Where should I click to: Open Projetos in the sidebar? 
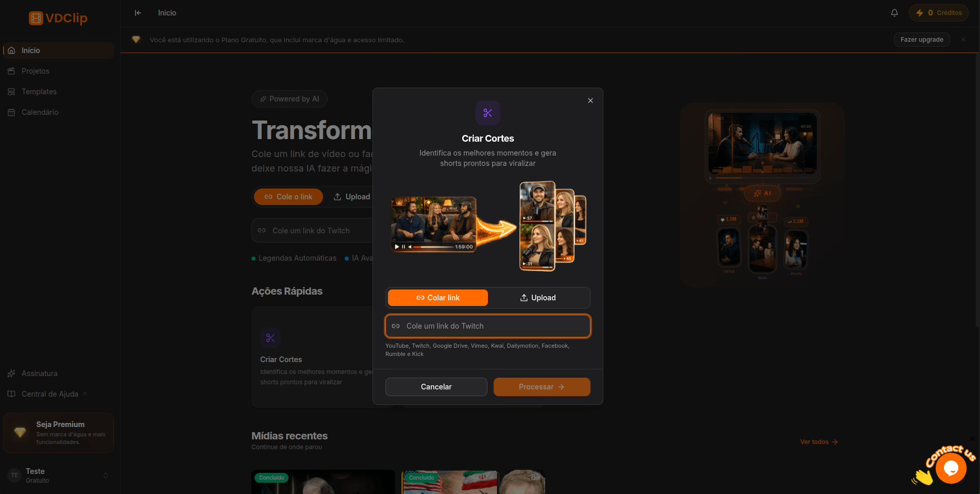(36, 71)
